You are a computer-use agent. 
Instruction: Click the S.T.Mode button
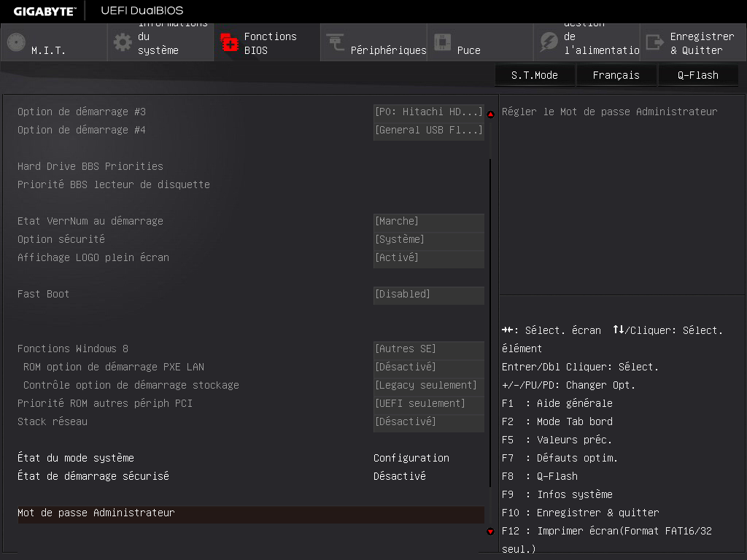pos(535,75)
